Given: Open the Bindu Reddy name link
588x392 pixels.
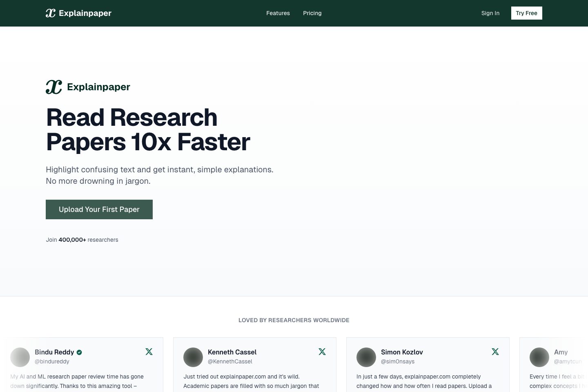Looking at the screenshot, I should pos(54,352).
